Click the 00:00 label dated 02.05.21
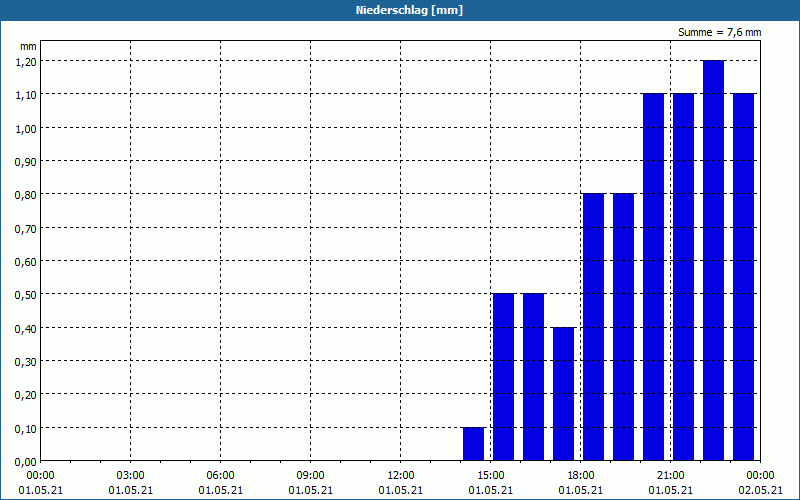 760,476
